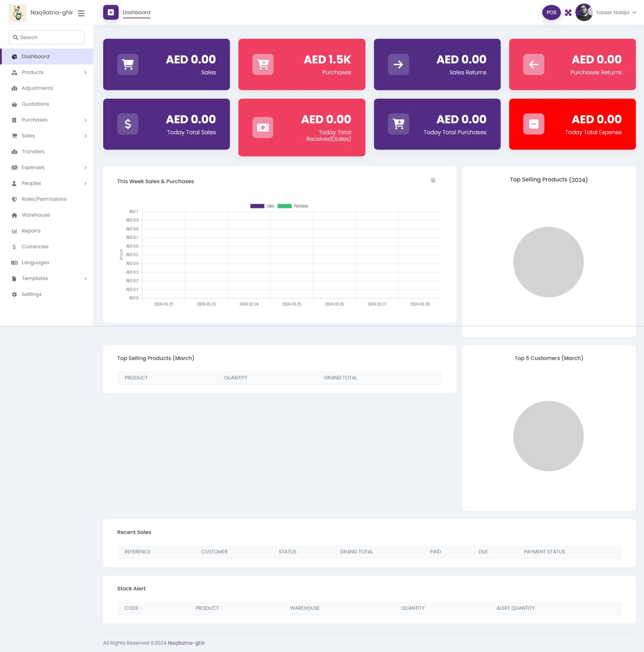644x652 pixels.
Task: Follow the Naq9atna-ghir footer link
Action: 186,643
